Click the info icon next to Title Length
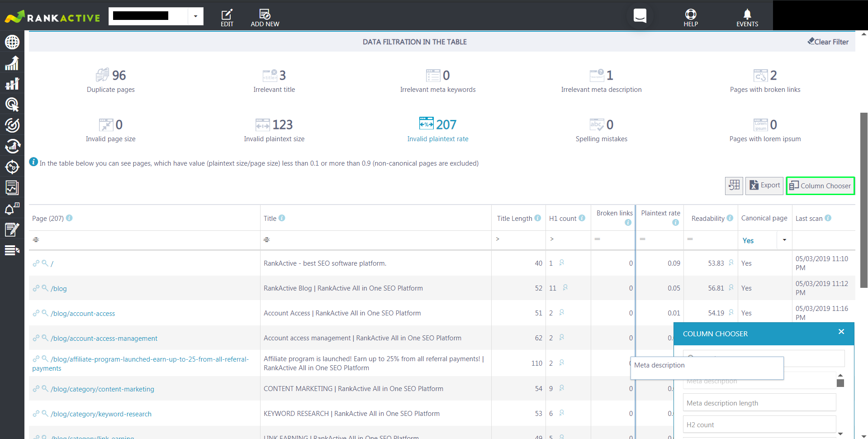Viewport: 868px width, 439px height. pyautogui.click(x=538, y=218)
